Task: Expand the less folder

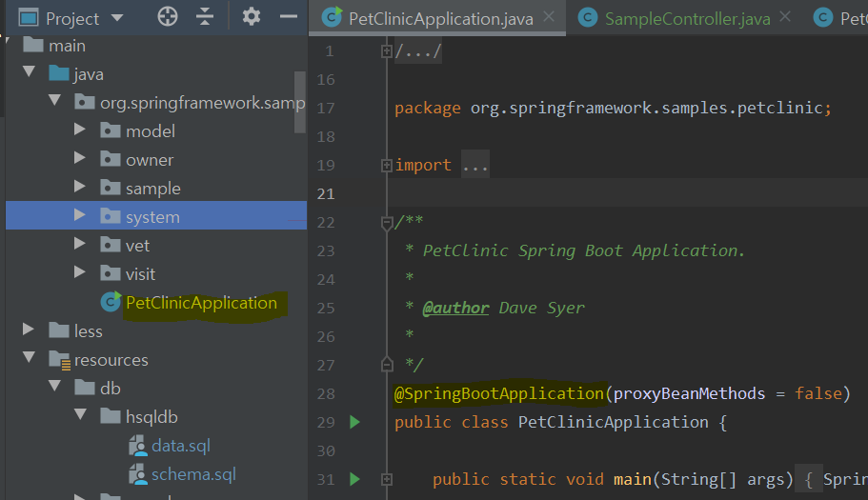Action: click(x=29, y=330)
